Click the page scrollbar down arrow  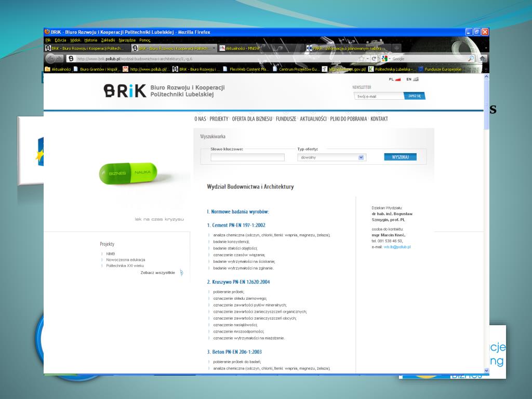[x=486, y=370]
